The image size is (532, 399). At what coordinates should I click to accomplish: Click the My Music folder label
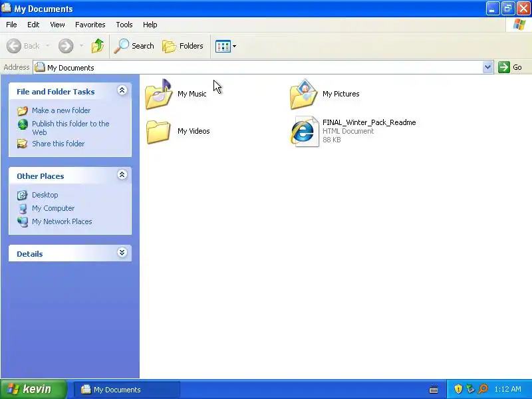192,94
